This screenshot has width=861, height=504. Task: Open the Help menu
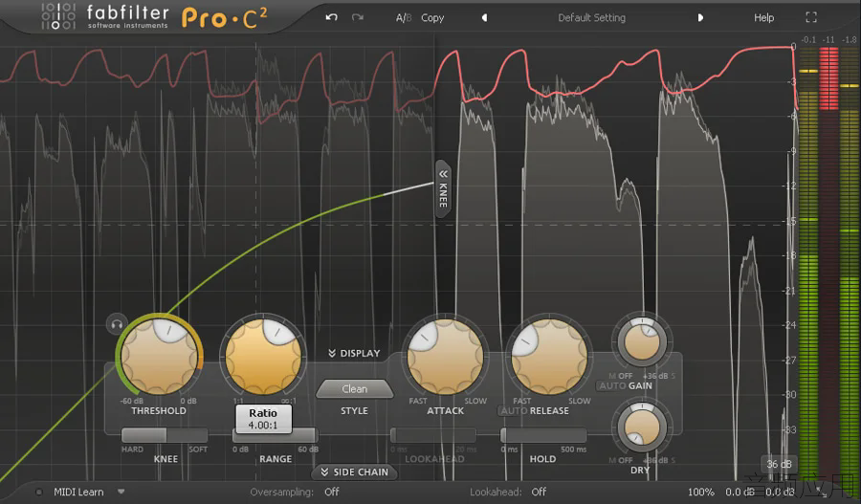pyautogui.click(x=763, y=17)
